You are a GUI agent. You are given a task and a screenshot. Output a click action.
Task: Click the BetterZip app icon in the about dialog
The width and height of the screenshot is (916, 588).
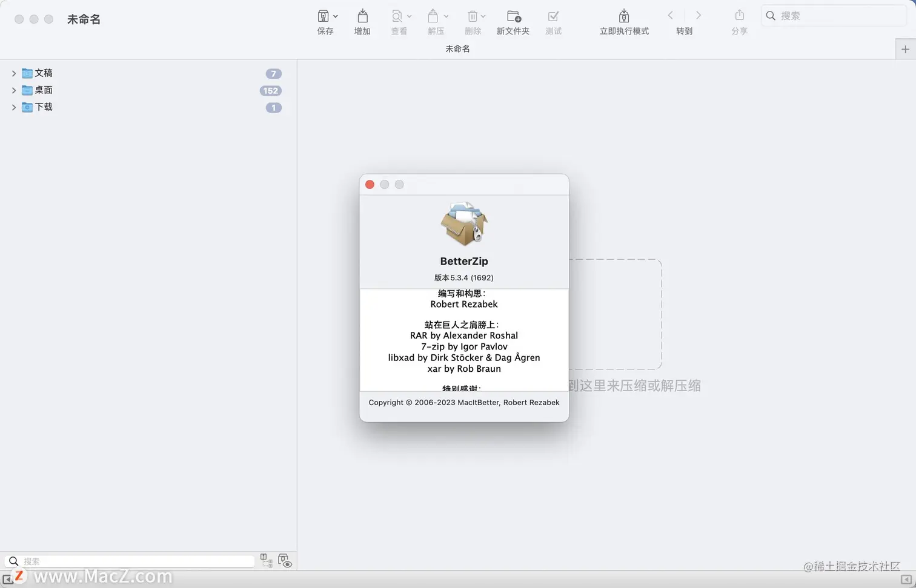(x=464, y=224)
